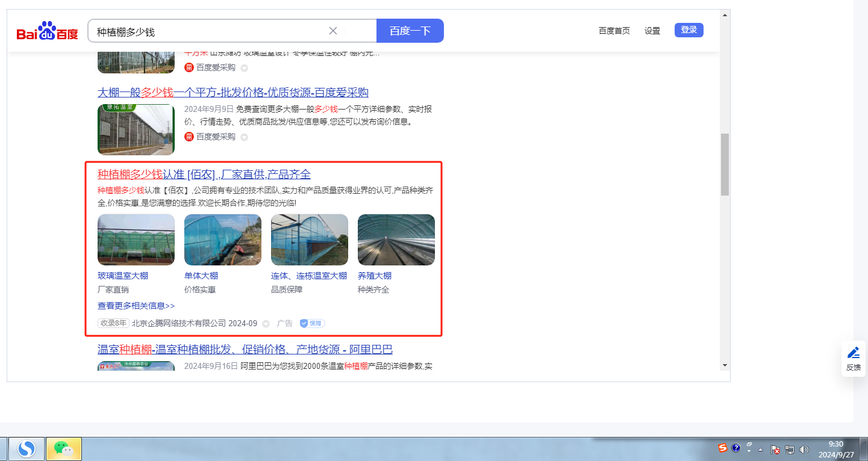Click the 百度一下 search button
The width and height of the screenshot is (868, 461).
(x=410, y=31)
